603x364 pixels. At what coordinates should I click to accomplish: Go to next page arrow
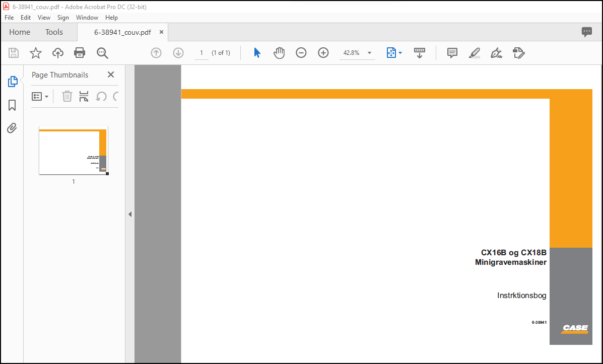178,53
